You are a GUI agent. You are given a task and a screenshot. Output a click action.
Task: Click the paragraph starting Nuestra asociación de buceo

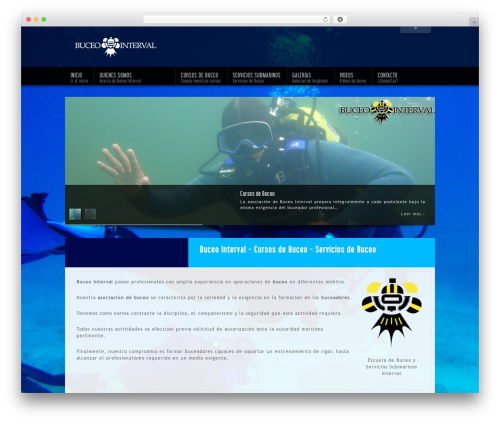click(x=214, y=298)
